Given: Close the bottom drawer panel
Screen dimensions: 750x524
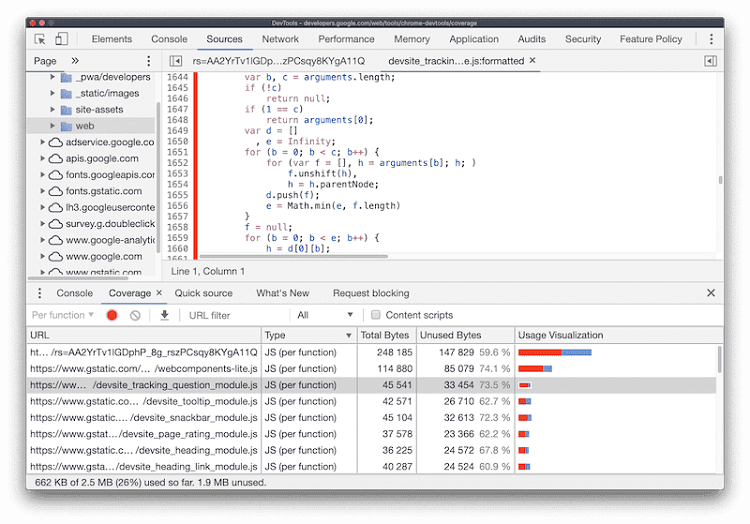Looking at the screenshot, I should point(711,293).
